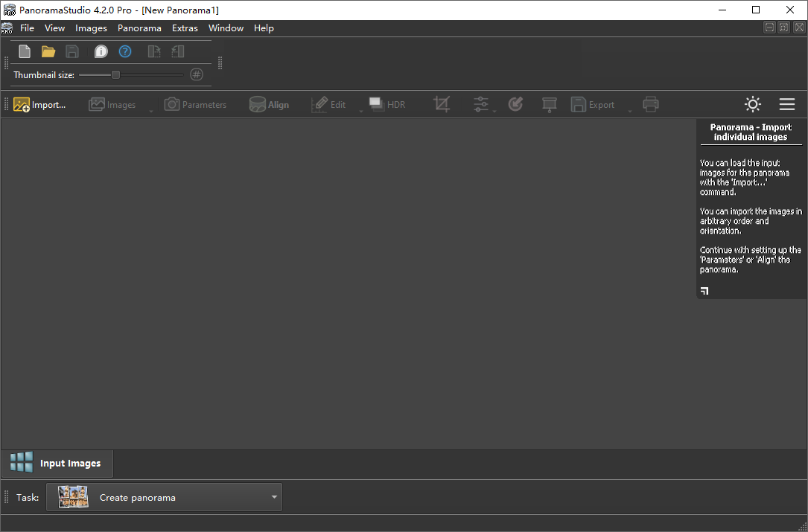Image resolution: width=808 pixels, height=532 pixels.
Task: Expand the Edit button dropdown arrow
Action: coord(360,111)
